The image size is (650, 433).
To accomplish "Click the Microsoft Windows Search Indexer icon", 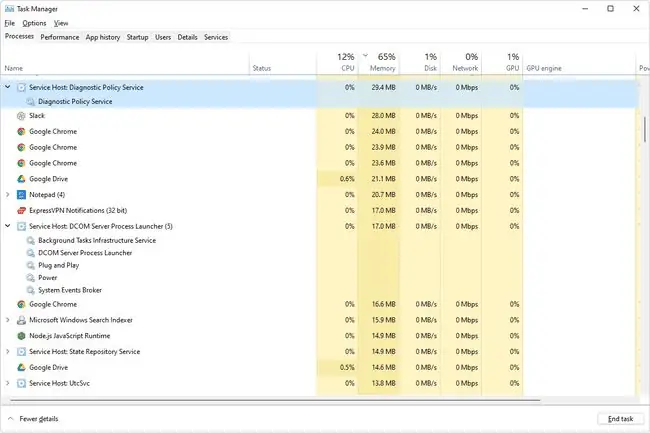I will coord(21,320).
